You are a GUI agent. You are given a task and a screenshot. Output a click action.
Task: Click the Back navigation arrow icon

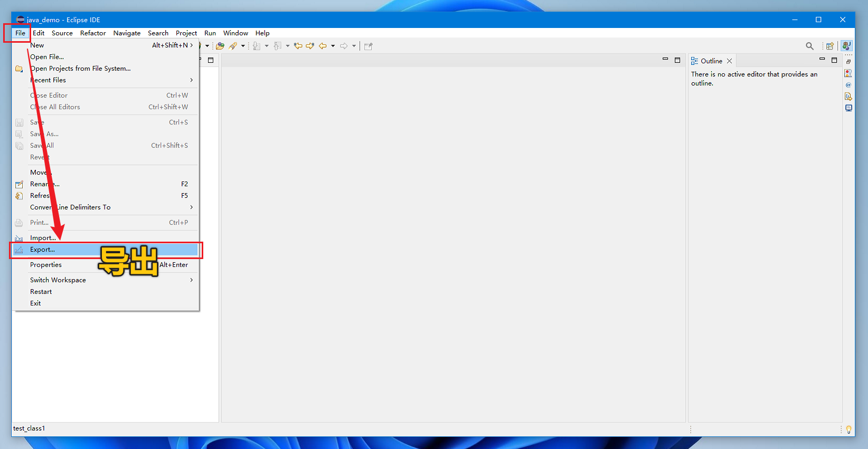[x=323, y=46]
